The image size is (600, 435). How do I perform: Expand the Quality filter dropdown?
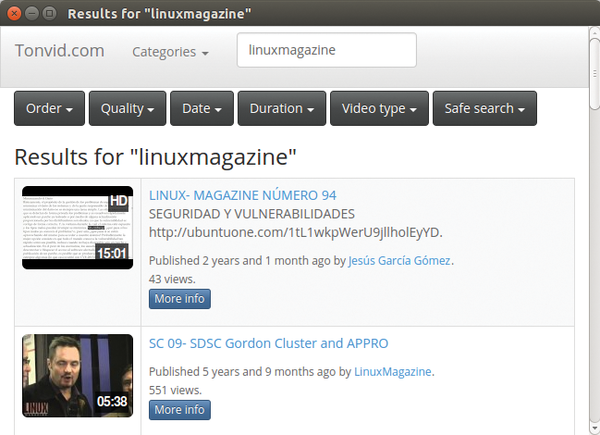coord(127,108)
